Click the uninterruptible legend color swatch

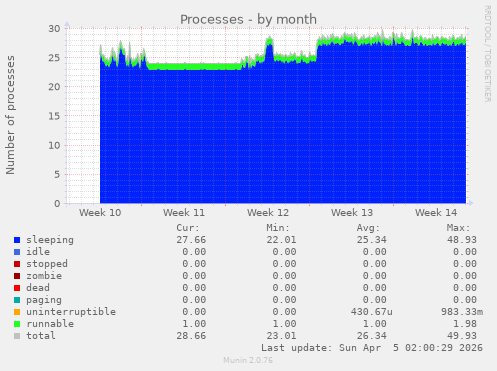pos(17,312)
